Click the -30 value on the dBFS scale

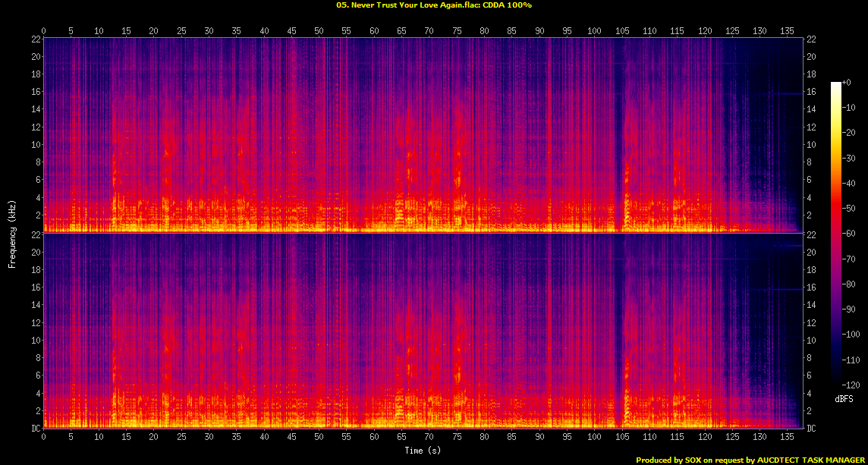coord(848,158)
